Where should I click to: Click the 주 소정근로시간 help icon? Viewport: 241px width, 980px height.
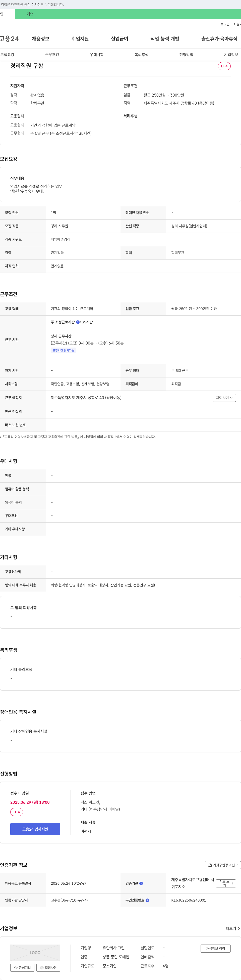point(78,322)
